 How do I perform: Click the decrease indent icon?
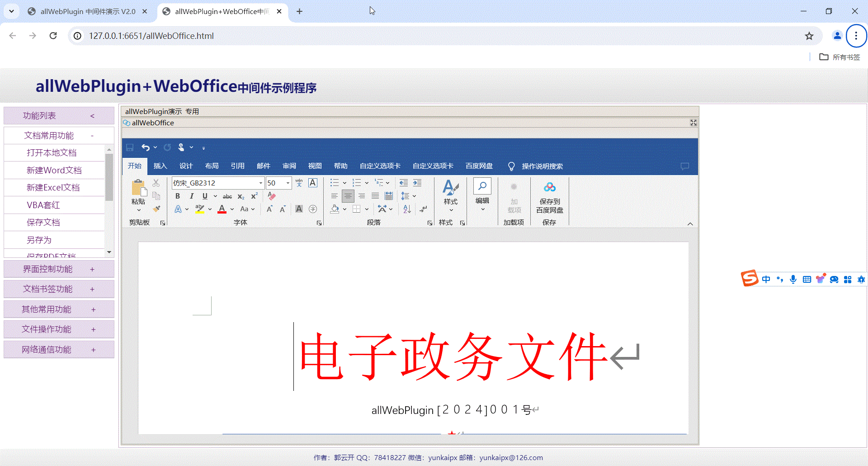click(404, 183)
